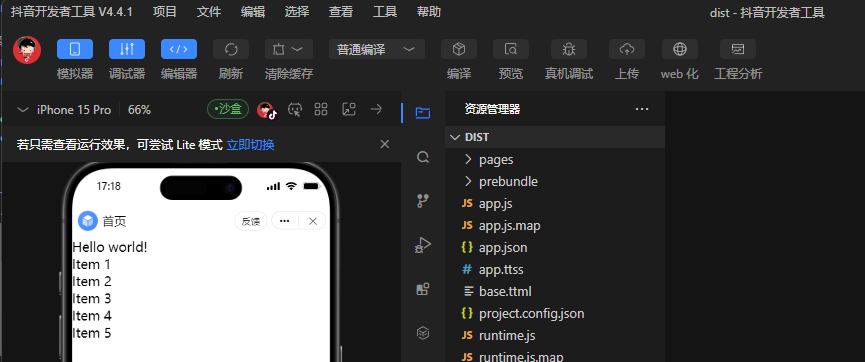Click the upload (上传) cloud icon
Viewport: 865px width, 362px height.
tap(627, 49)
